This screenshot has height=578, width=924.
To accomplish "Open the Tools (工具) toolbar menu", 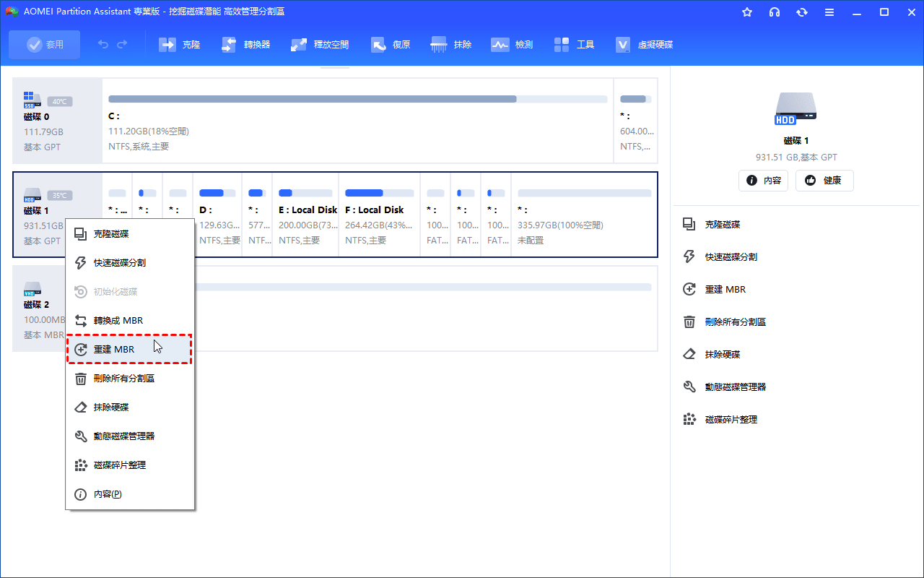I will (x=562, y=45).
